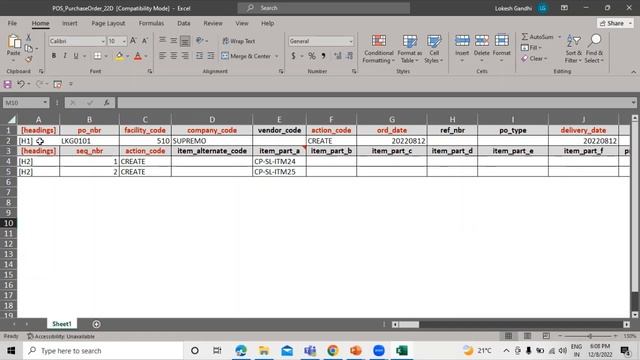
Task: Open Excel from the Windows taskbar
Action: pyautogui.click(x=402, y=351)
